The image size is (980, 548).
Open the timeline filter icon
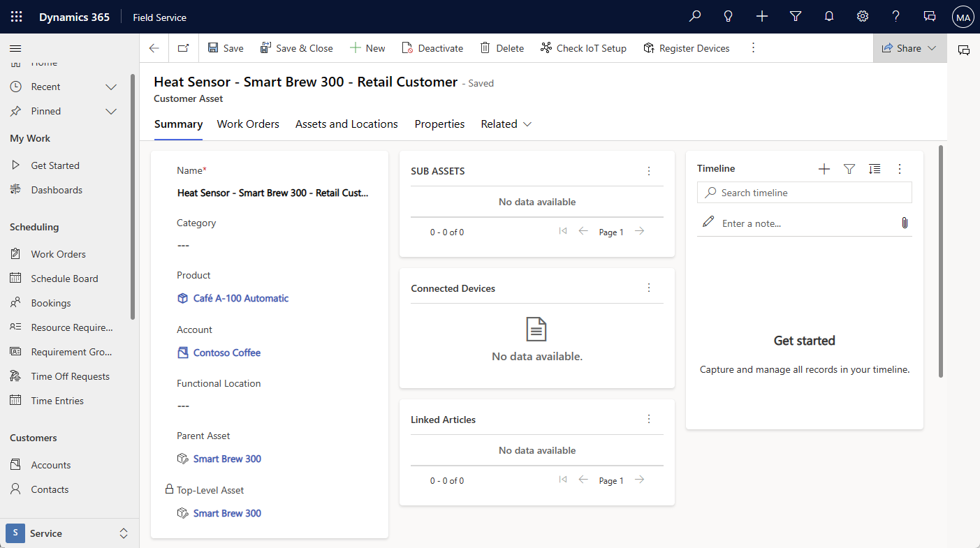(849, 169)
